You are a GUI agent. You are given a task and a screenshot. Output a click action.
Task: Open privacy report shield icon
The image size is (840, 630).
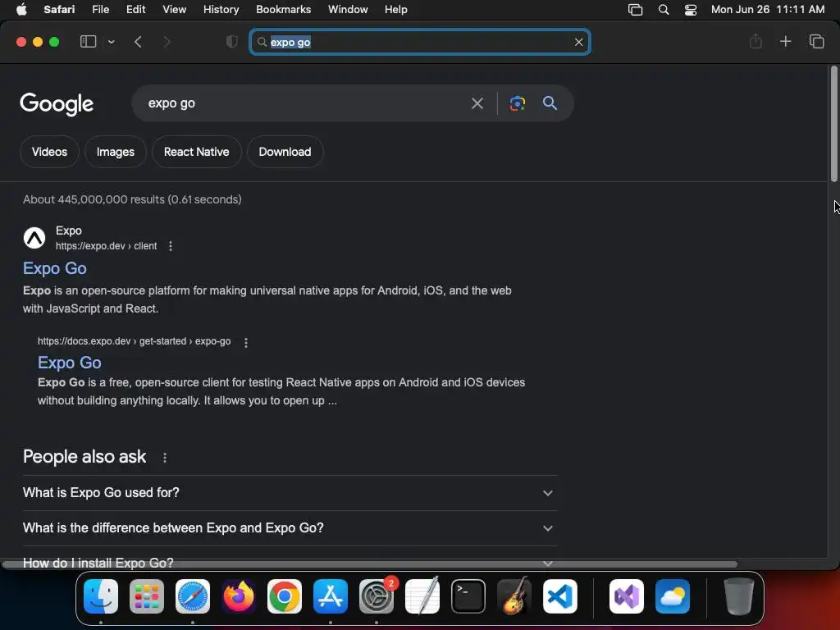click(x=231, y=42)
